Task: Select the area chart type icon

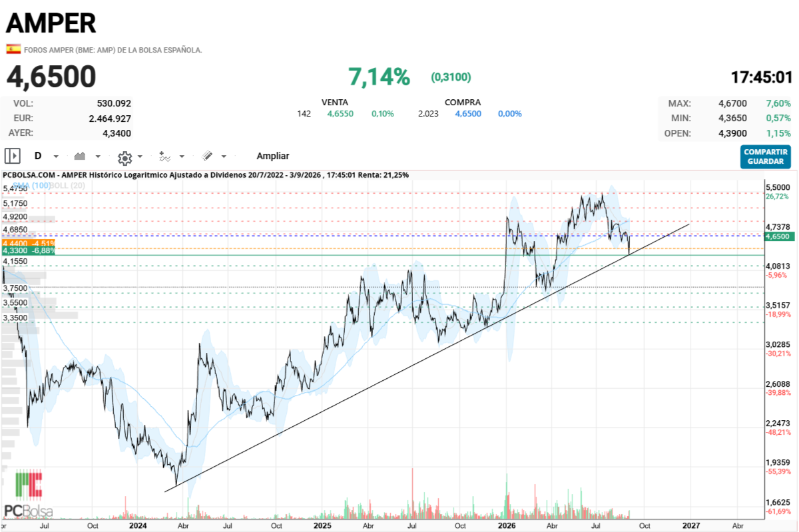Action: click(x=80, y=156)
